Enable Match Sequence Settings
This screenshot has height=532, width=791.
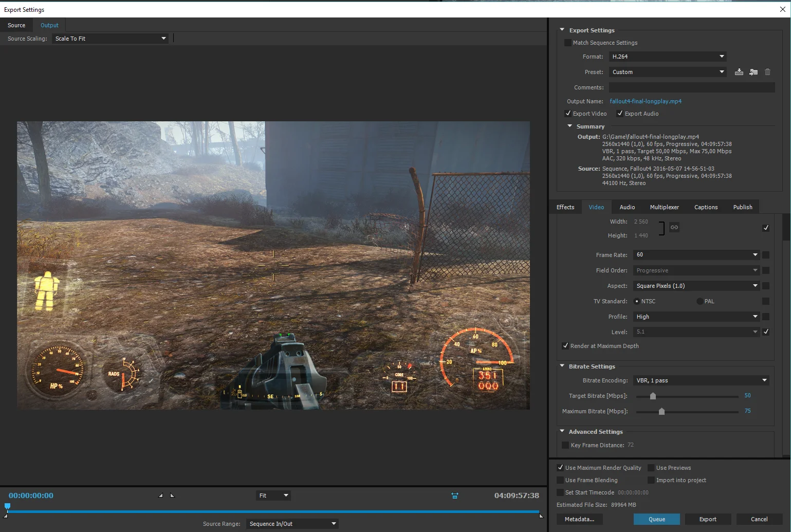[567, 43]
